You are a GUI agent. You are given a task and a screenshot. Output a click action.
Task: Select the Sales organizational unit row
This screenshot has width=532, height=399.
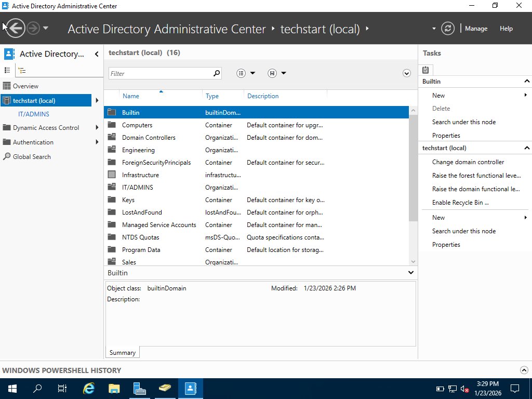pos(257,262)
